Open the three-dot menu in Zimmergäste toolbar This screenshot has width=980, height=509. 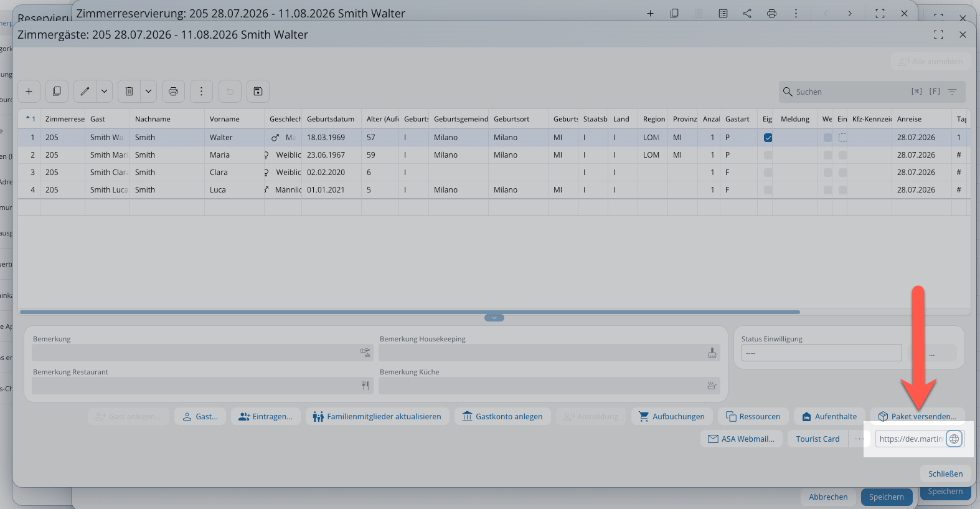point(201,92)
